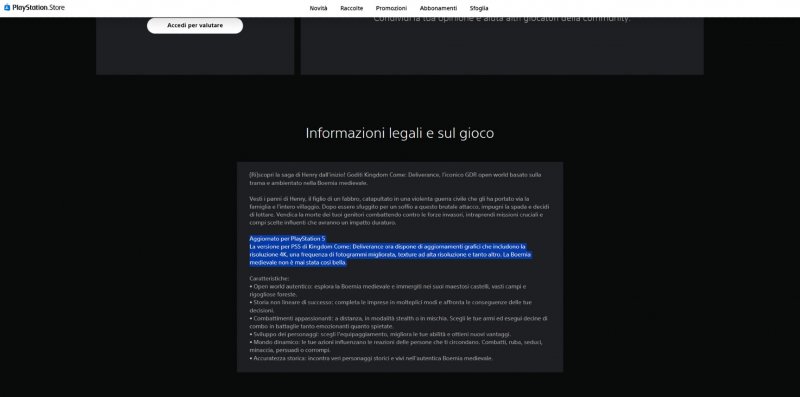Click the "Informazioni legali e sul gioco" heading
This screenshot has width=800, height=397.
(399, 133)
